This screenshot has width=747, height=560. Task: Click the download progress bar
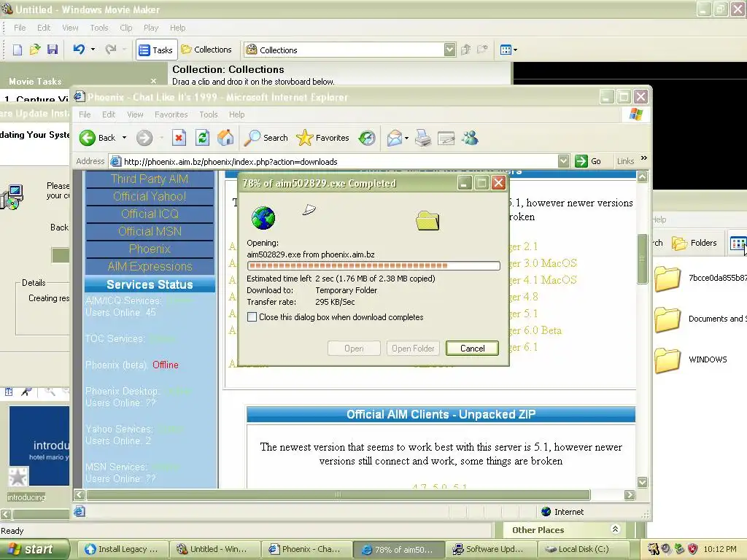[373, 265]
